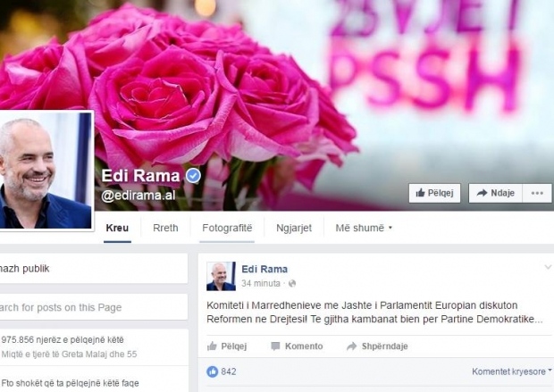Image resolution: width=554 pixels, height=392 pixels.
Task: Expand the Më shumë dropdown tab
Action: point(364,228)
